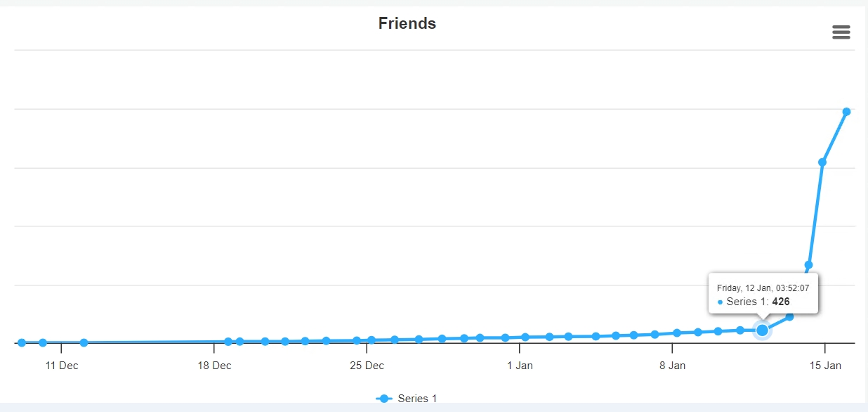The height and width of the screenshot is (412, 868).
Task: Toggle Series 1 label in the legend
Action: 417,399
